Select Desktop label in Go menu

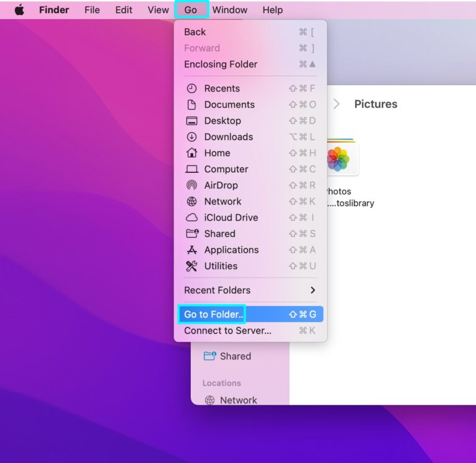click(x=223, y=121)
